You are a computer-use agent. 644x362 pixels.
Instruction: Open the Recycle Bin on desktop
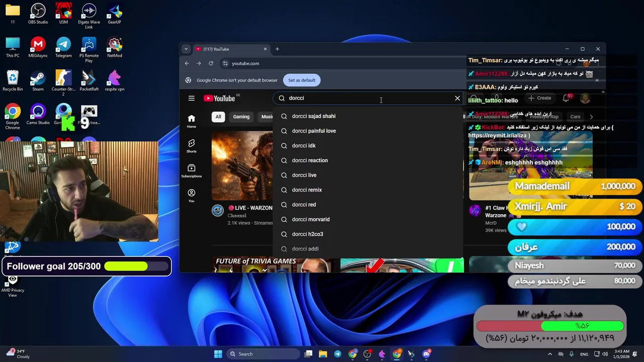tap(13, 81)
